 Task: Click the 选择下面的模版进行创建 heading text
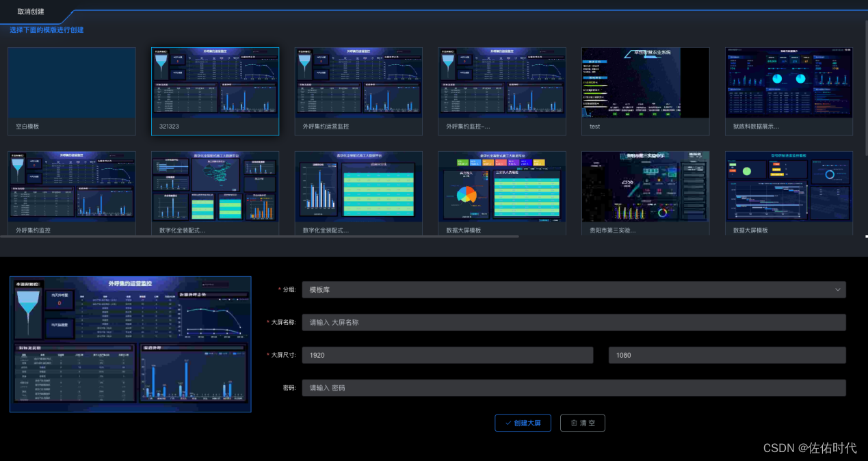point(47,30)
